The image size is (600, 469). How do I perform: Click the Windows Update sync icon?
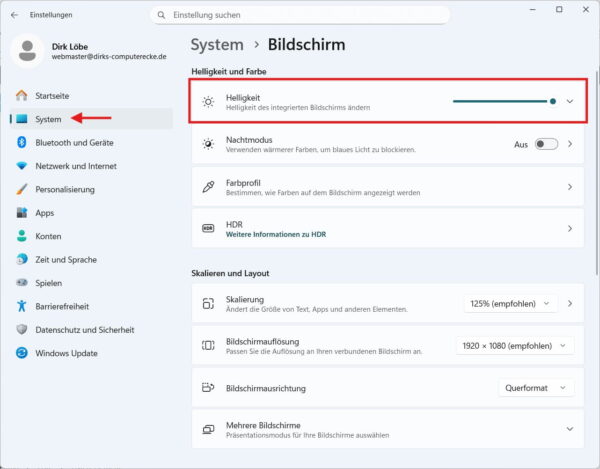(x=22, y=353)
